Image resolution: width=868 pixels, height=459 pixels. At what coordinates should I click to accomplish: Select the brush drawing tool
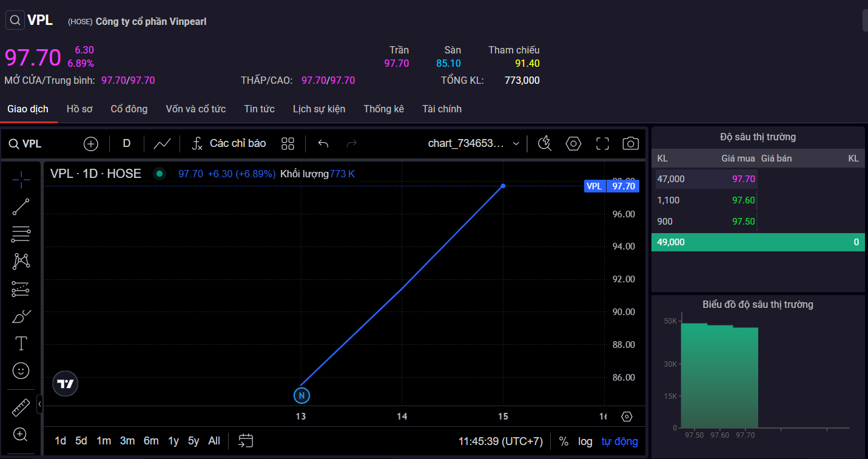[x=21, y=316]
